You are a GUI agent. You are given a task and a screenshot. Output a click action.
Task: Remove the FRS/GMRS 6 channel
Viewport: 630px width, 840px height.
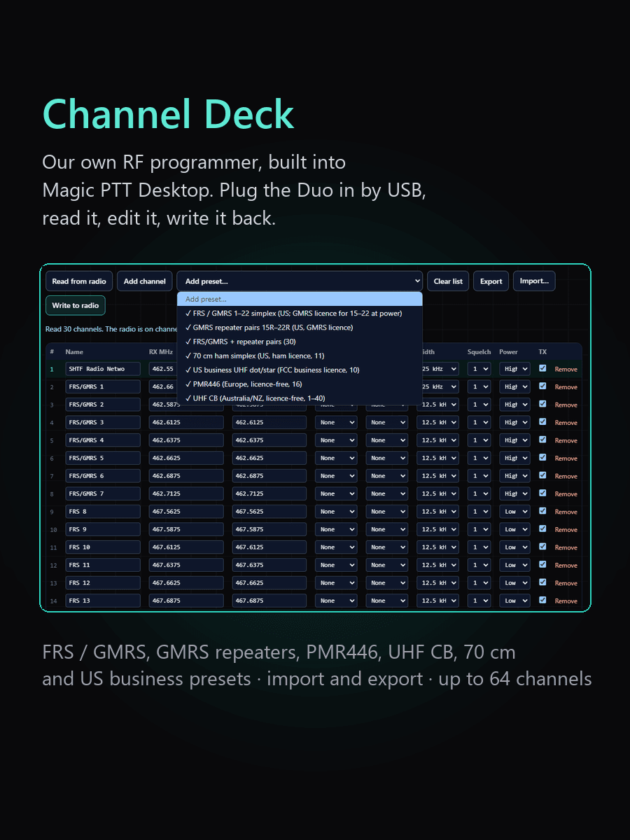pos(566,476)
